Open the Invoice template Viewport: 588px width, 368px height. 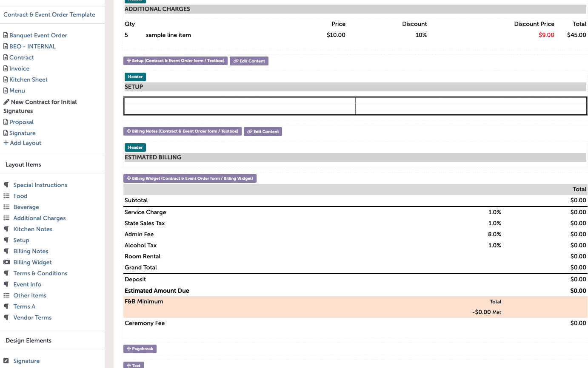(x=19, y=68)
